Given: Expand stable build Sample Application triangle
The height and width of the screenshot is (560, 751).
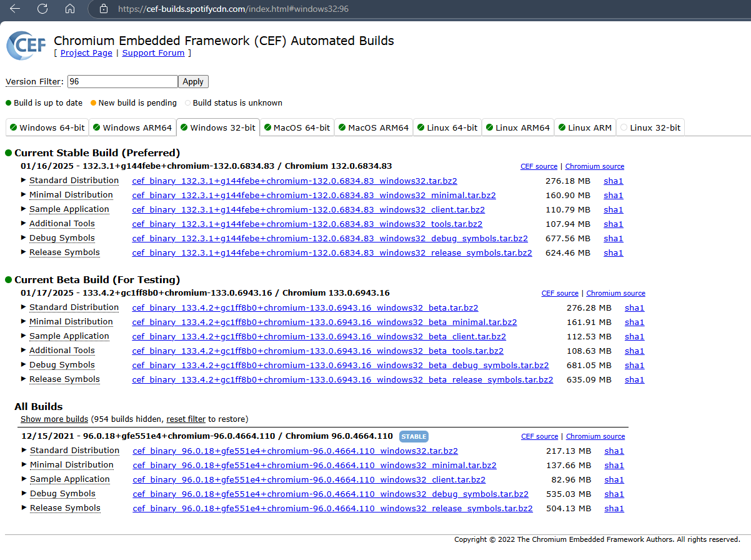Looking at the screenshot, I should point(24,209).
